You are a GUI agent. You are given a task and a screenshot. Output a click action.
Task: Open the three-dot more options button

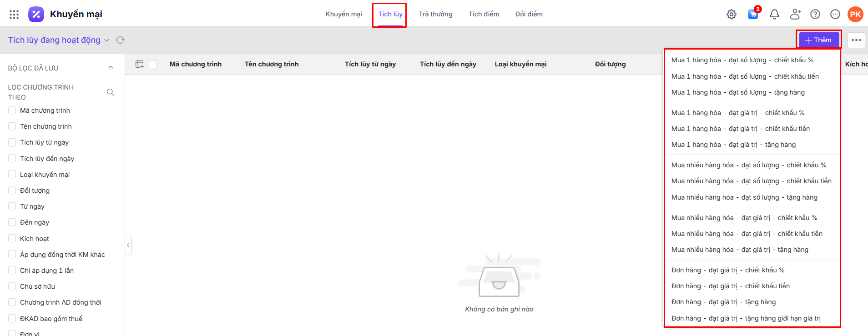click(x=856, y=40)
